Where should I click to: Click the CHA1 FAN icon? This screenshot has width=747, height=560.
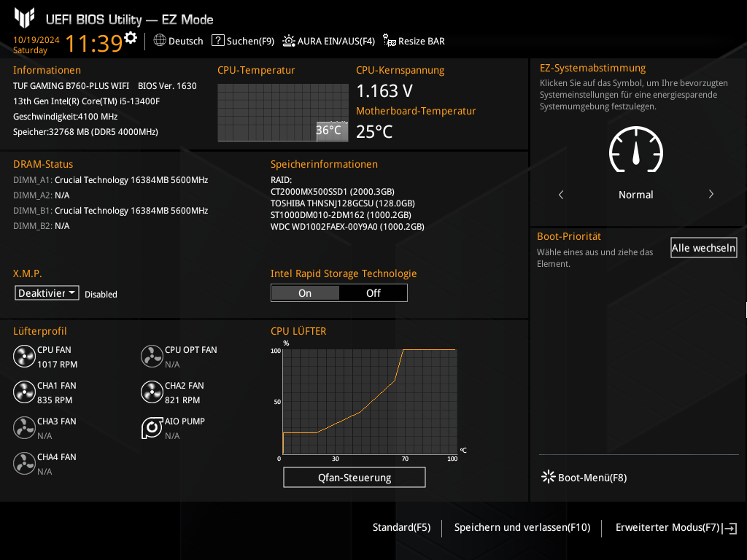[x=24, y=392]
